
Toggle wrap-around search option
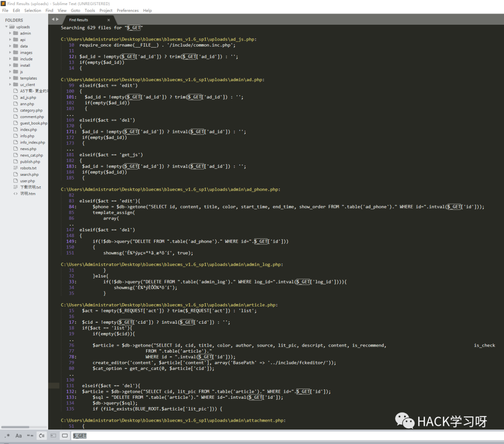(42, 436)
